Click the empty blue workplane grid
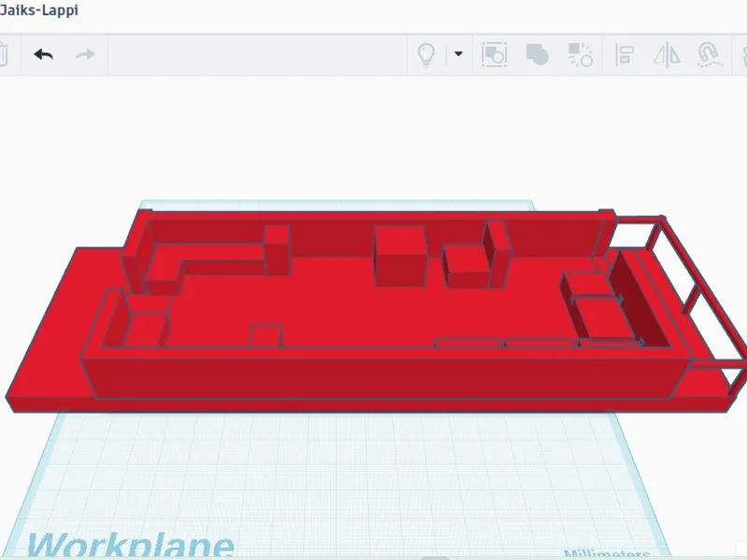This screenshot has width=747, height=560. click(333, 476)
